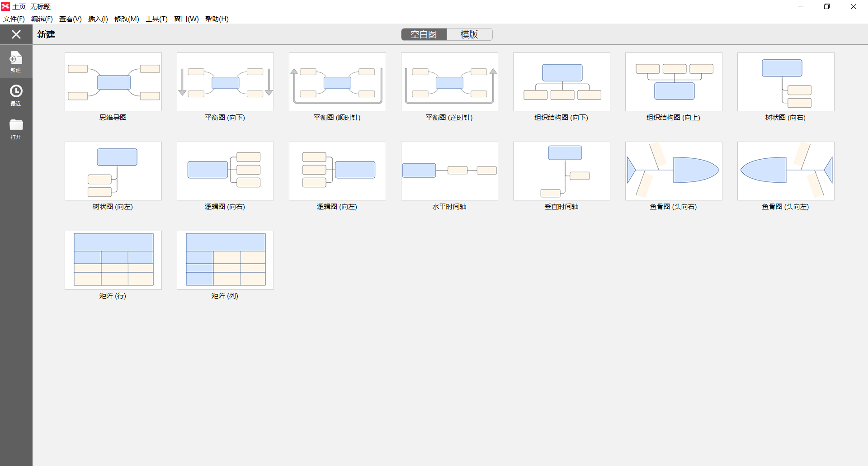Click the 矩阵 (列) text label
The height and width of the screenshot is (466, 868).
coord(225,296)
